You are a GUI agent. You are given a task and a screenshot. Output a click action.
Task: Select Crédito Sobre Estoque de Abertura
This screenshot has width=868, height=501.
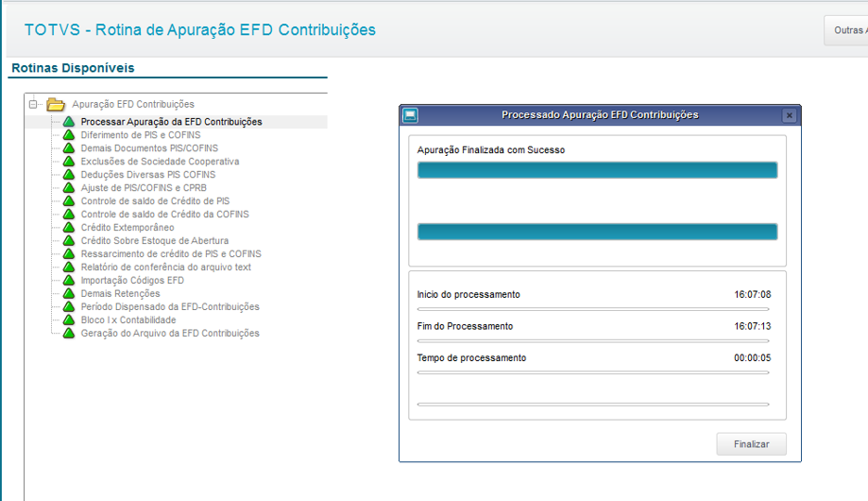(155, 240)
